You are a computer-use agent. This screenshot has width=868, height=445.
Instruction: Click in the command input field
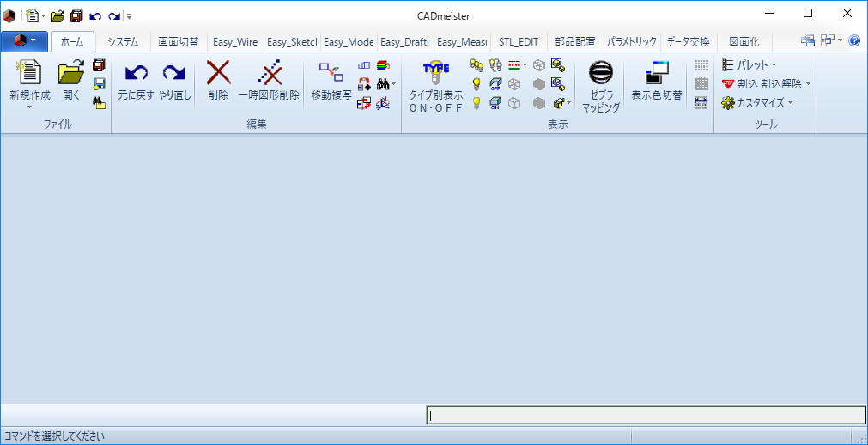coord(646,416)
